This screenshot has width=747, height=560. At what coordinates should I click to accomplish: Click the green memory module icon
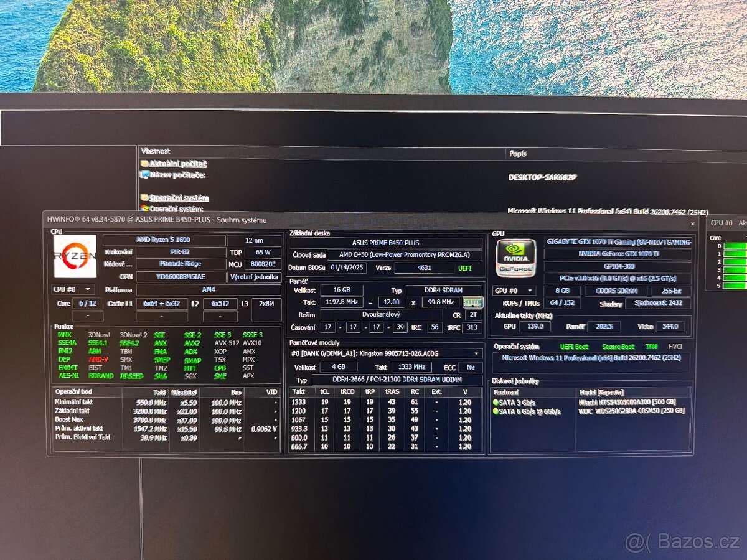click(x=472, y=302)
